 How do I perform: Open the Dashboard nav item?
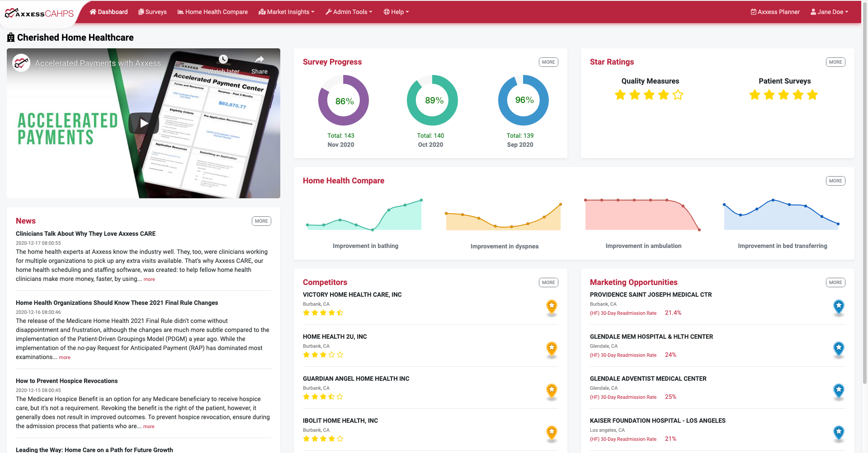[x=108, y=12]
